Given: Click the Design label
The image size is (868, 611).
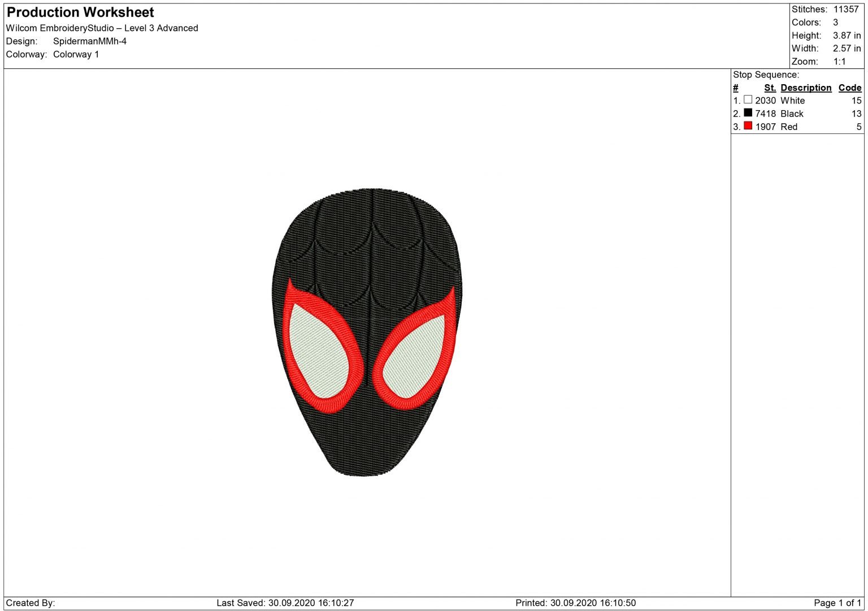Looking at the screenshot, I should 21,41.
